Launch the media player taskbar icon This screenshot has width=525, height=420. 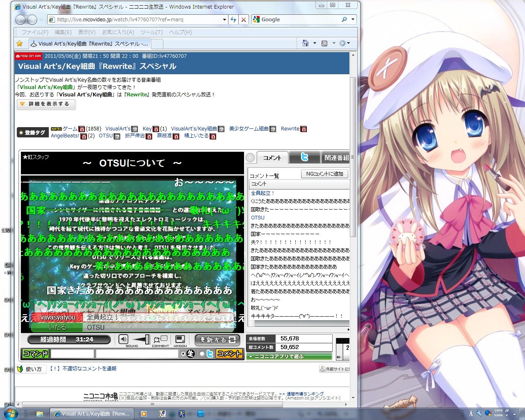point(144,414)
